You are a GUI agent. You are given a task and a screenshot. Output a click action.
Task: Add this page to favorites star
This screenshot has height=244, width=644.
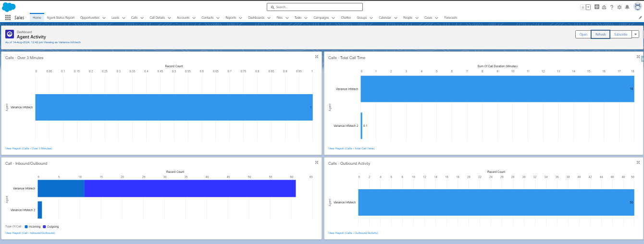coord(582,7)
